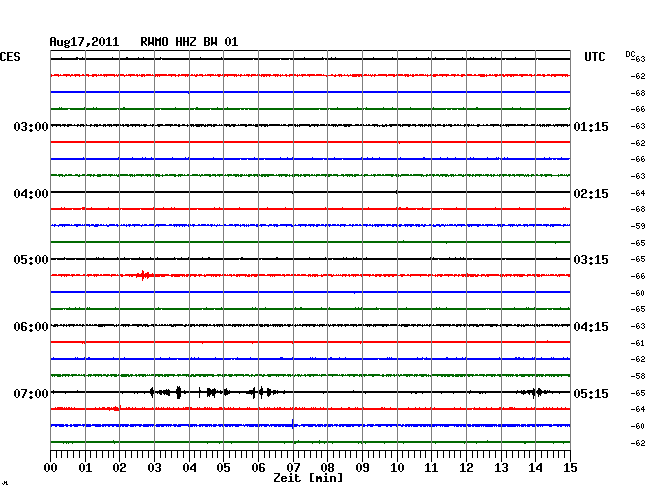Click the date label Aug17,2011
Image resolution: width=650 pixels, height=494 pixels.
click(x=84, y=42)
